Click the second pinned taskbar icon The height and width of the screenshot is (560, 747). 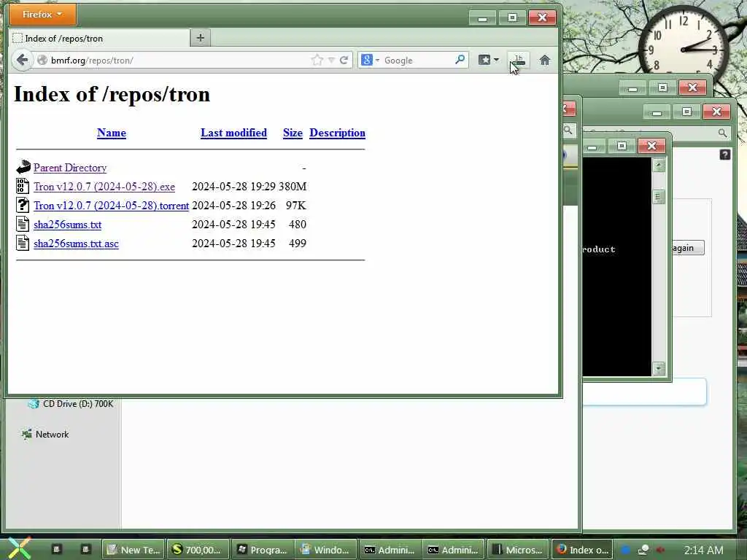coord(85,550)
